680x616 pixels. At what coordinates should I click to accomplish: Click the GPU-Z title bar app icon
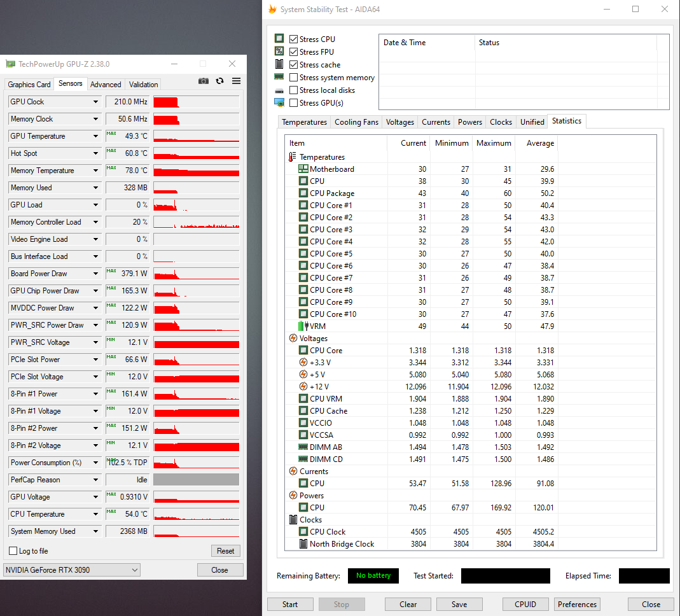click(10, 64)
